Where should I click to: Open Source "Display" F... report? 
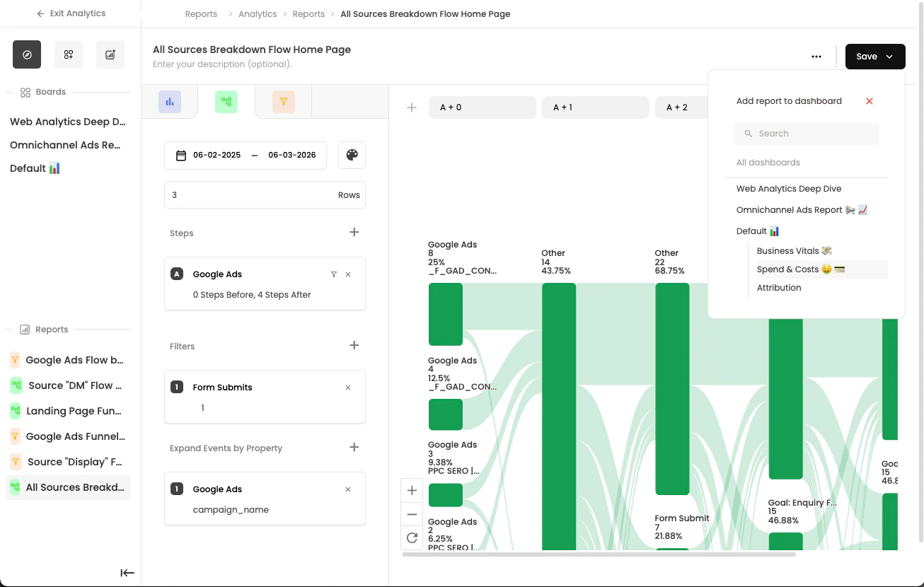68,462
